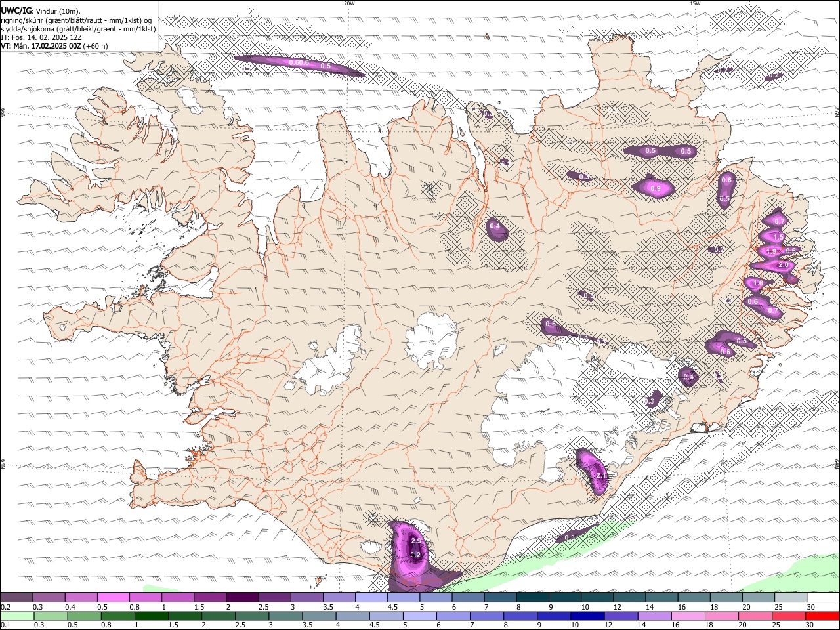The image size is (840, 630).
Task: Click the pale pink rain swatch labeled 16
Action: [689, 616]
